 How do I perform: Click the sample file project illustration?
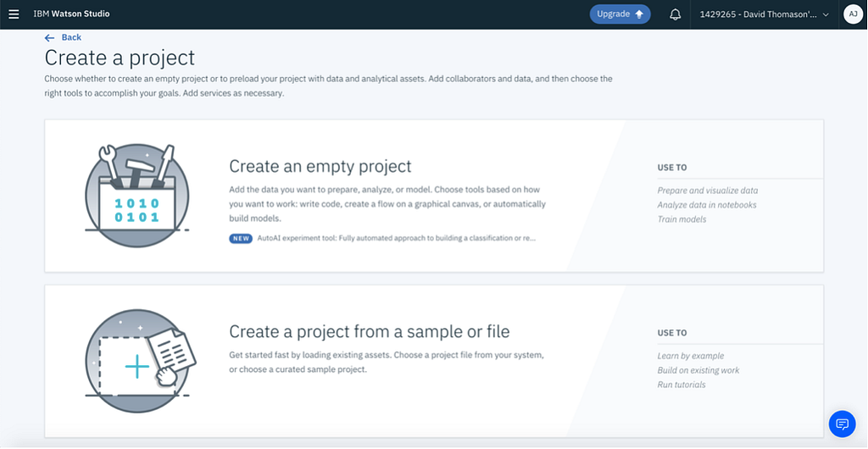pos(136,361)
